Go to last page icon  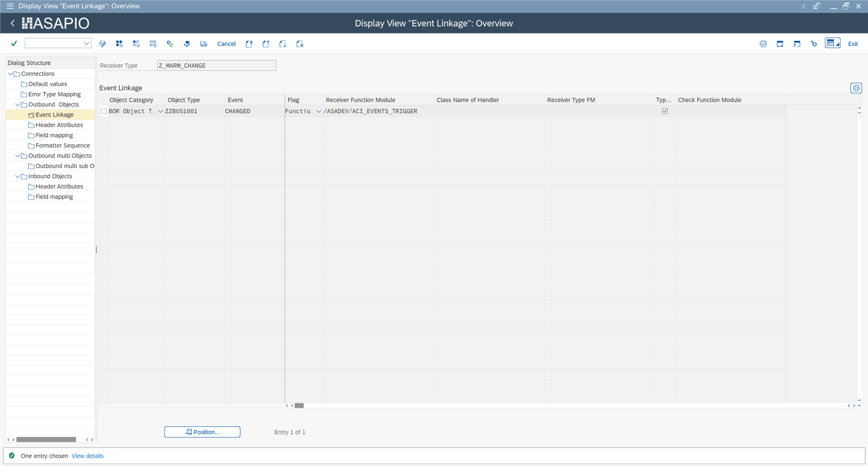tap(300, 44)
